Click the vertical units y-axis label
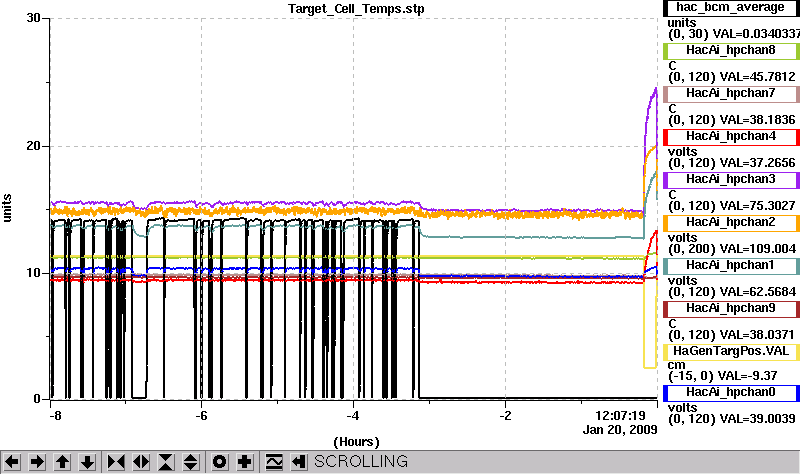The height and width of the screenshot is (474, 800). click(x=7, y=208)
